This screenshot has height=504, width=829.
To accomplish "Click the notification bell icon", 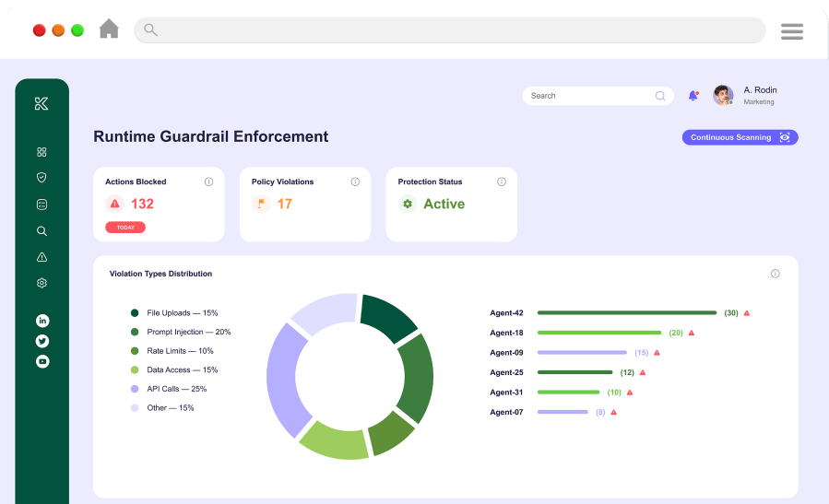I will pos(693,96).
